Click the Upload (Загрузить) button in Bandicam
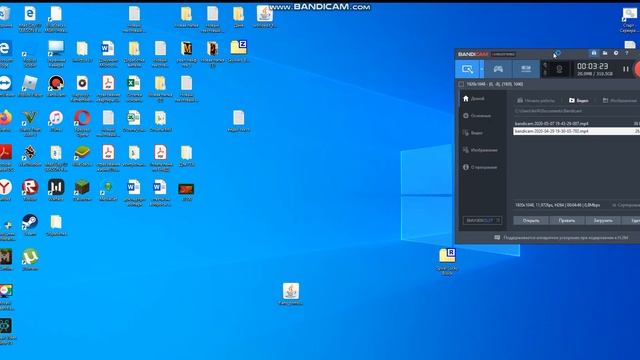Screen dimensions: 640x360 (603, 220)
